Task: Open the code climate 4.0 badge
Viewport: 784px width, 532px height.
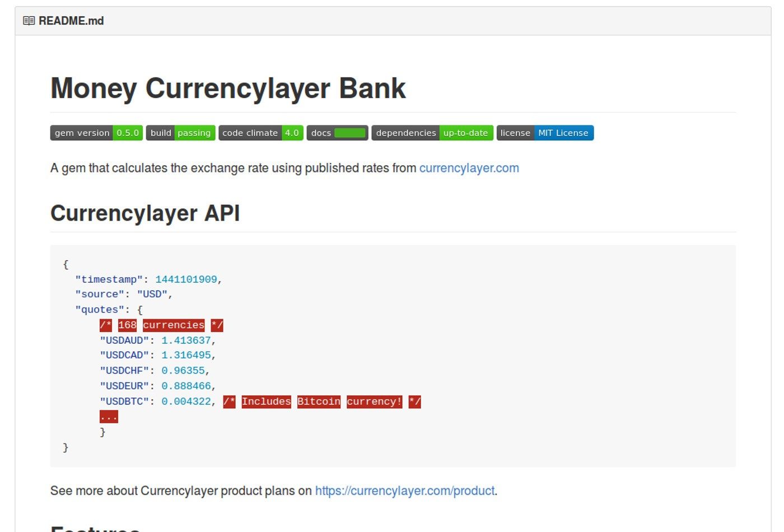Action: click(261, 133)
